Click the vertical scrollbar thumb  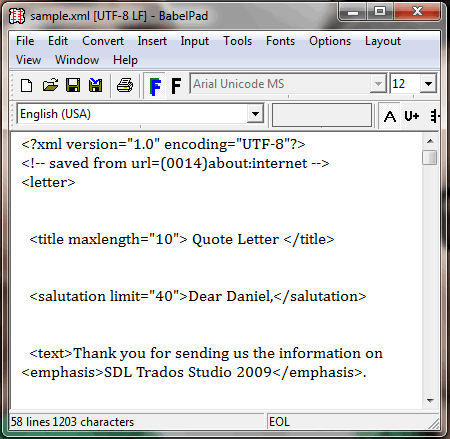430,158
